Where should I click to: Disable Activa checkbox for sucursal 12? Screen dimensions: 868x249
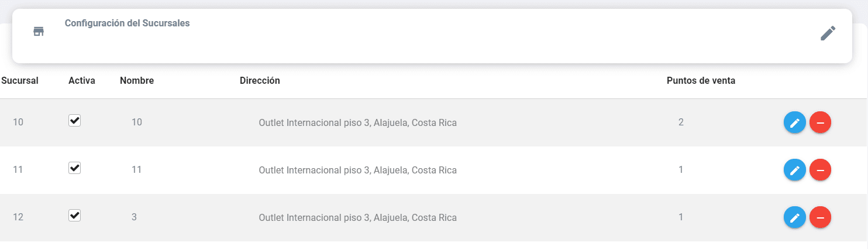point(74,216)
